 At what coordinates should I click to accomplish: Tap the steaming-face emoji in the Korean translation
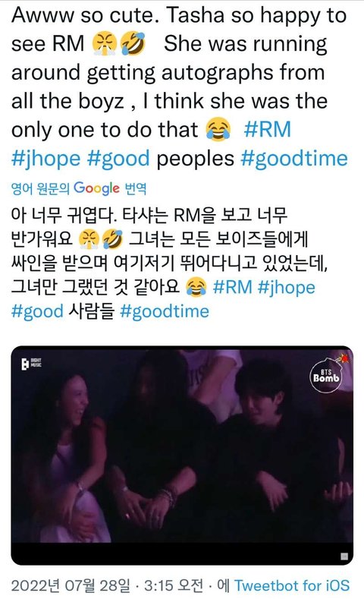click(x=89, y=239)
